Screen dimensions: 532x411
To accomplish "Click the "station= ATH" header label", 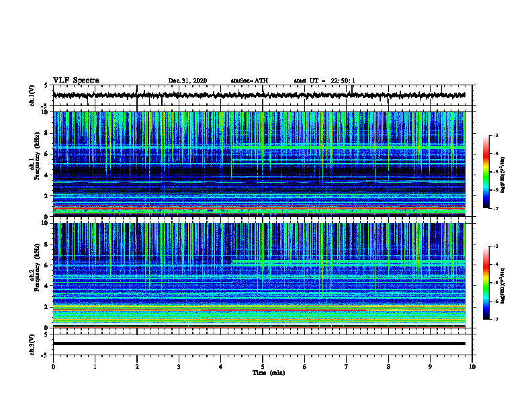I will click(x=249, y=81).
